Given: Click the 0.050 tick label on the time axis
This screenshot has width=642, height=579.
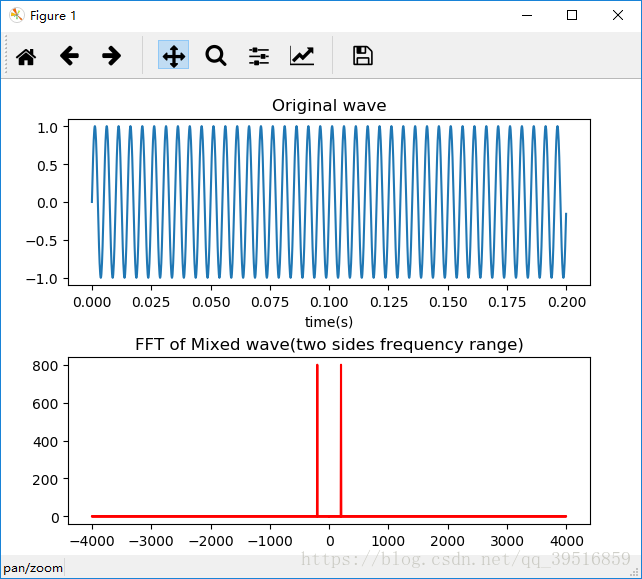Looking at the screenshot, I should 211,302.
